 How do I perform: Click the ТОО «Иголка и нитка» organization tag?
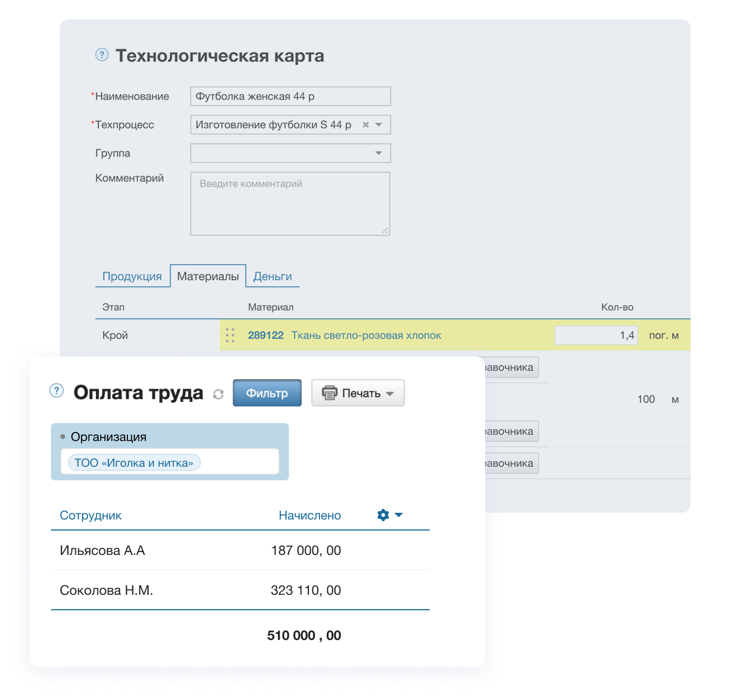(x=134, y=462)
